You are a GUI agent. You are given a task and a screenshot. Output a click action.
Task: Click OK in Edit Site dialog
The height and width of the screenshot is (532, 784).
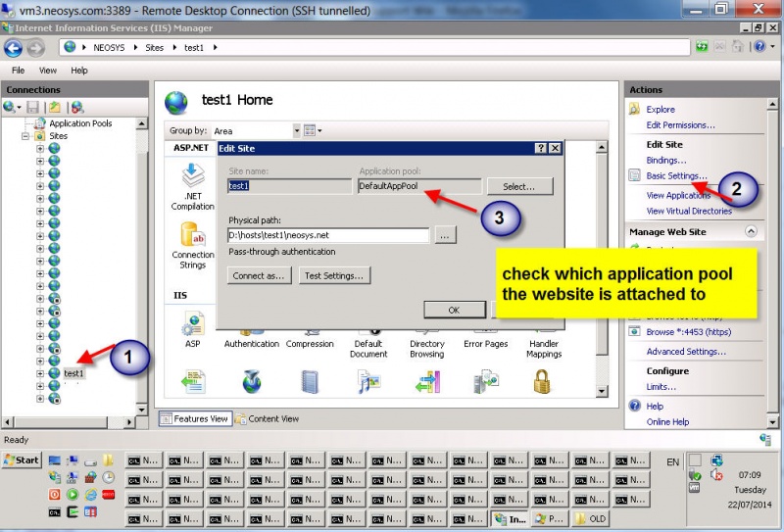tap(454, 310)
